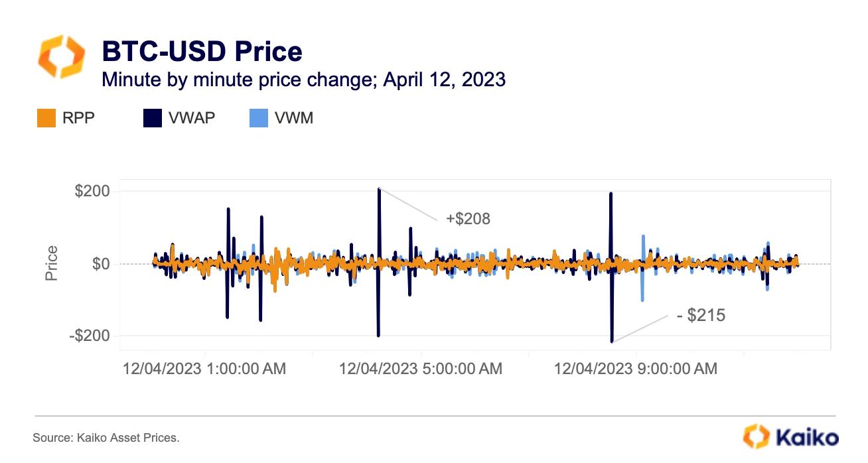Click the light blue VWM legend swatch
This screenshot has height=463, width=868.
point(257,119)
